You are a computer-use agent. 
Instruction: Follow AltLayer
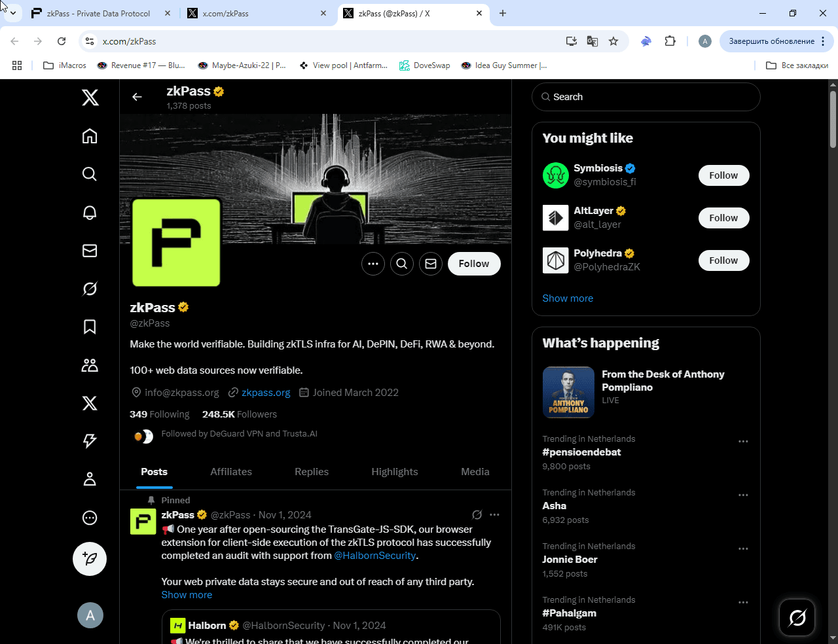pos(723,218)
